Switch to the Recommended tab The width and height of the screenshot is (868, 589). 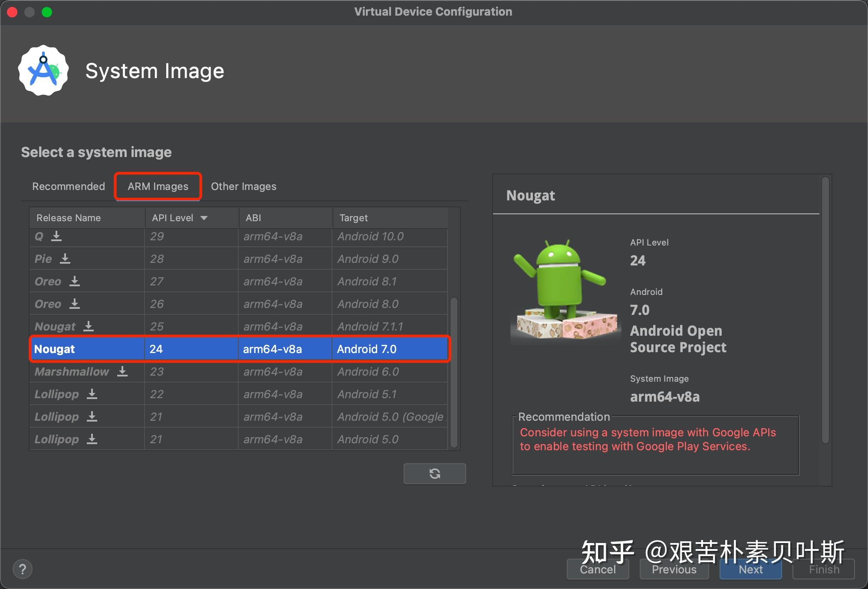(x=69, y=187)
